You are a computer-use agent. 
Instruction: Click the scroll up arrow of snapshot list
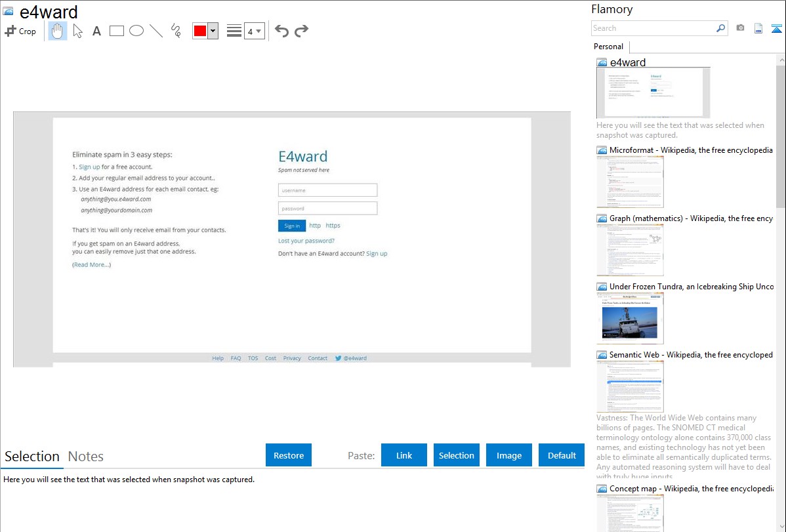781,60
